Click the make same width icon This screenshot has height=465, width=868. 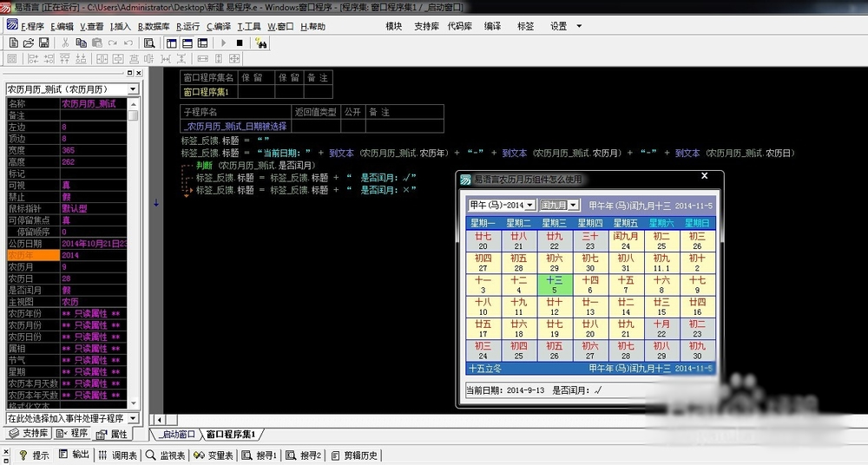[x=202, y=59]
